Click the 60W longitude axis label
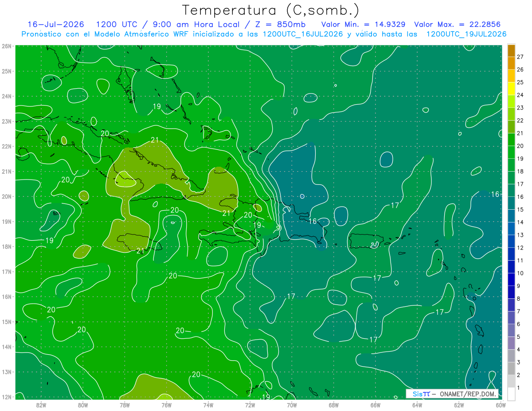Viewport: 532px width, 411px height. tap(501, 405)
